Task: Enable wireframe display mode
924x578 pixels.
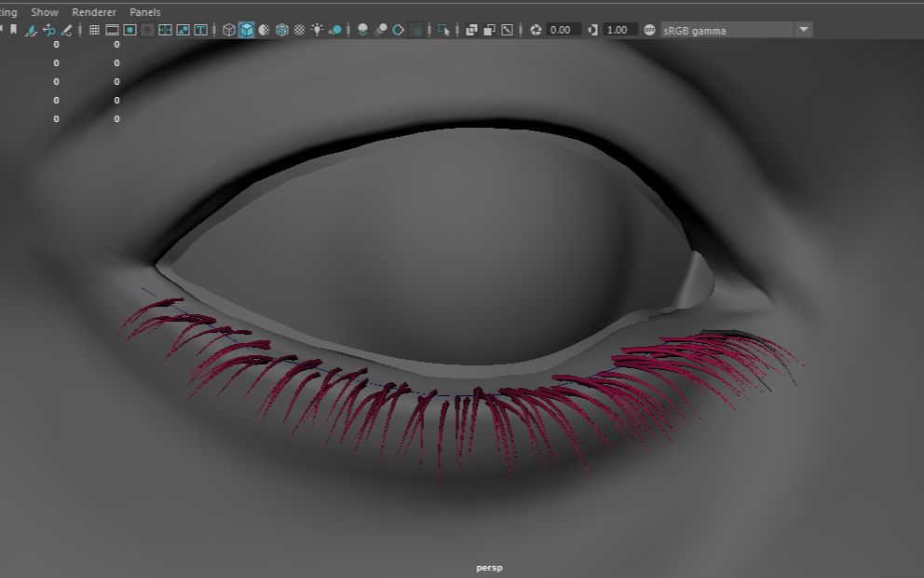Action: 229,30
